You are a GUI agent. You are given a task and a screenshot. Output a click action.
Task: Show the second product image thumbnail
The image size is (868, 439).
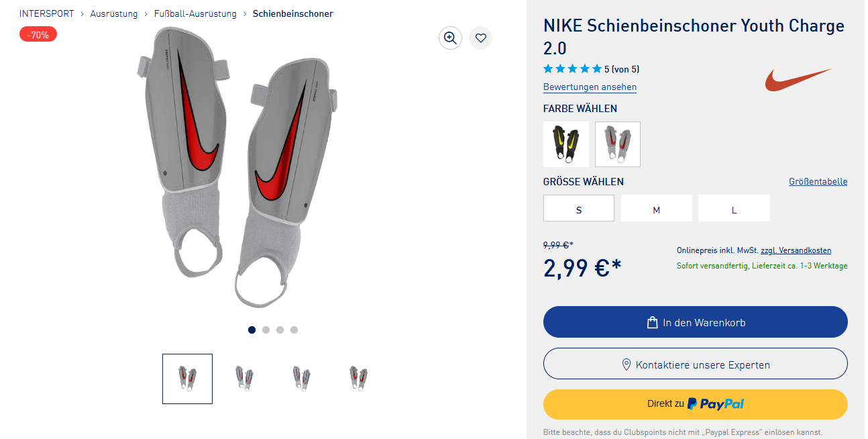pyautogui.click(x=244, y=379)
